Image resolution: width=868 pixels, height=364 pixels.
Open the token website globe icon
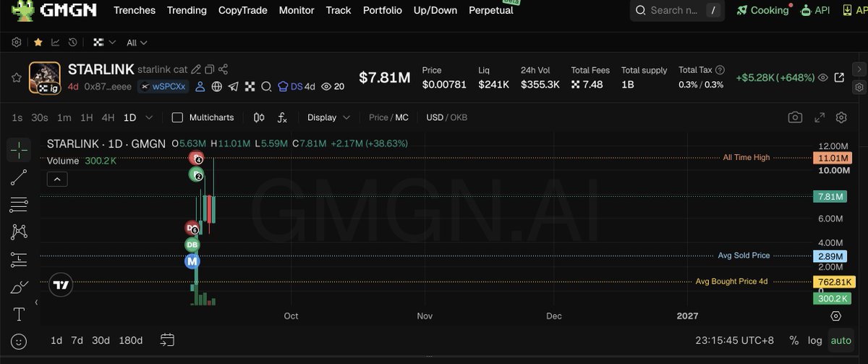pyautogui.click(x=216, y=87)
